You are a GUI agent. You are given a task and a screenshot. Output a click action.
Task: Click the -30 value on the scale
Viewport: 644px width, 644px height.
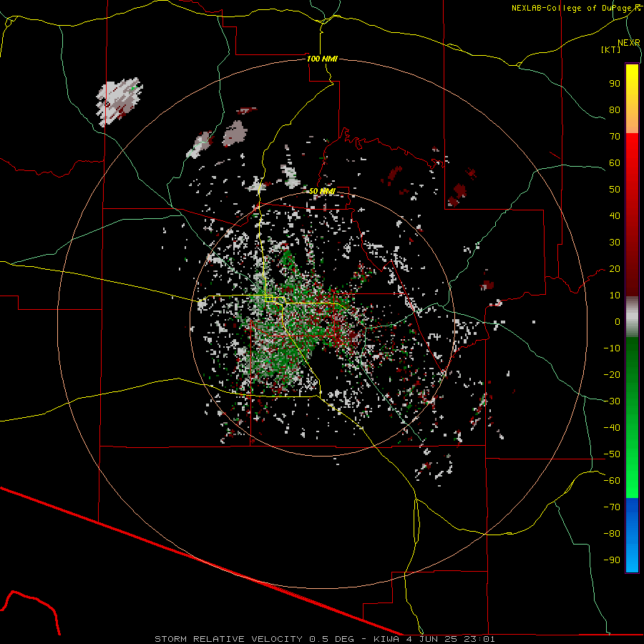point(612,401)
